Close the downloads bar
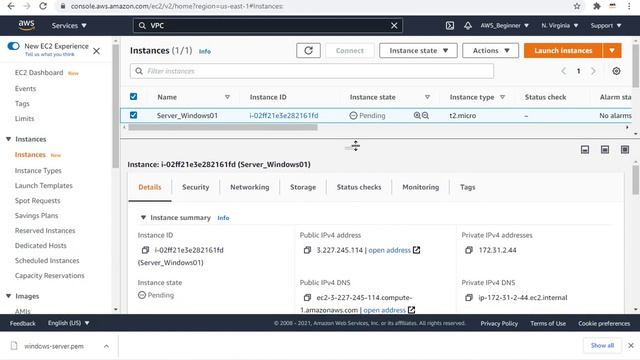Image resolution: width=640 pixels, height=360 pixels. pyautogui.click(x=631, y=345)
